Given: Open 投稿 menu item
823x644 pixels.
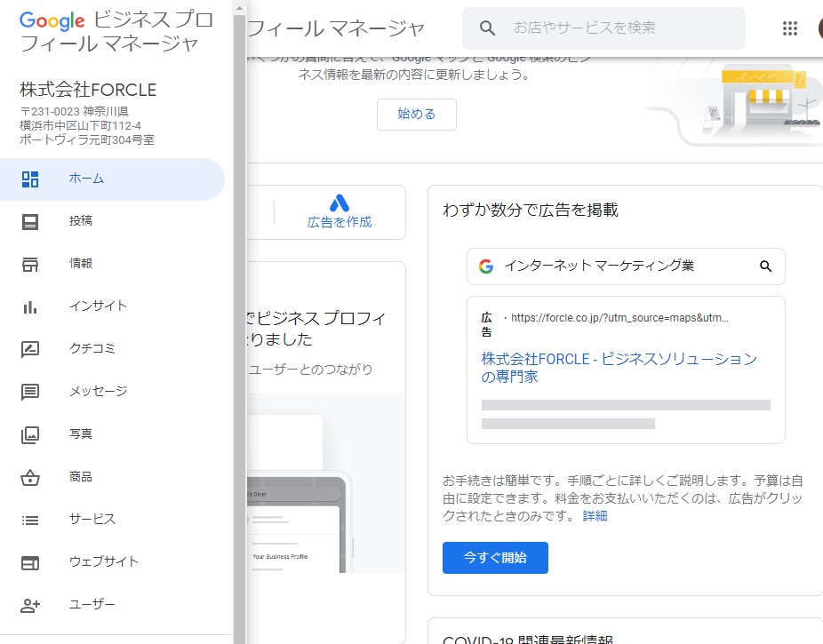Looking at the screenshot, I should coord(112,221).
